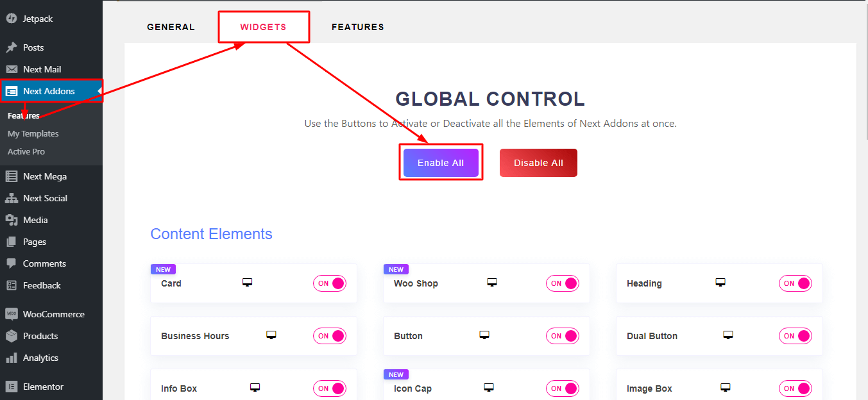This screenshot has height=400, width=868.
Task: Toggle the Icon Cap widget switch
Action: (x=563, y=388)
